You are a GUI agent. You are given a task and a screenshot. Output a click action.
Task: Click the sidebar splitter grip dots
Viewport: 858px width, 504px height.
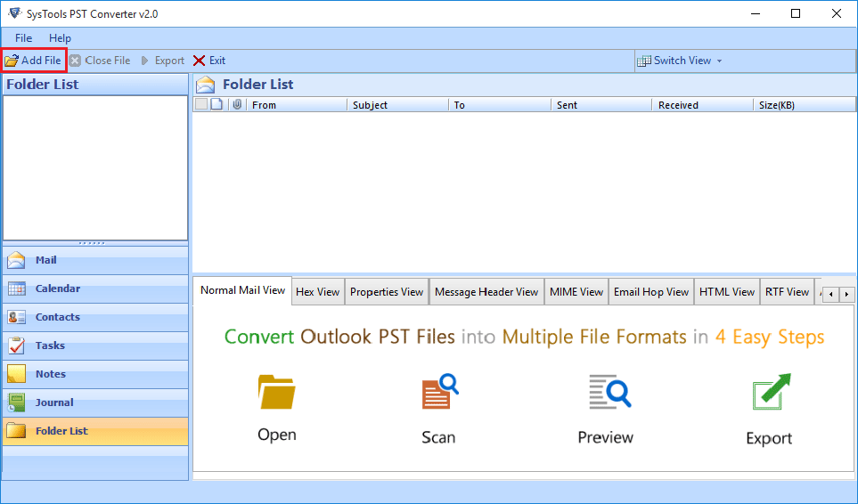pos(92,243)
